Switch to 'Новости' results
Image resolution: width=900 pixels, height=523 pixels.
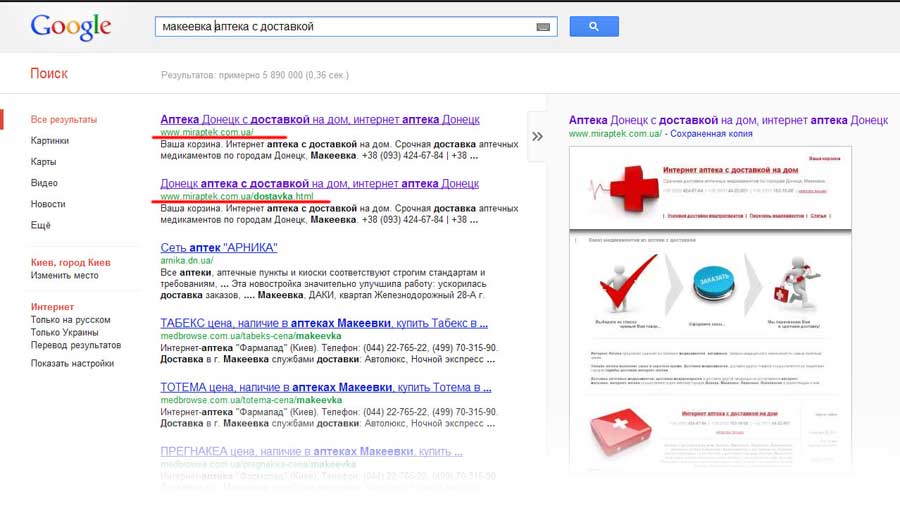click(48, 204)
